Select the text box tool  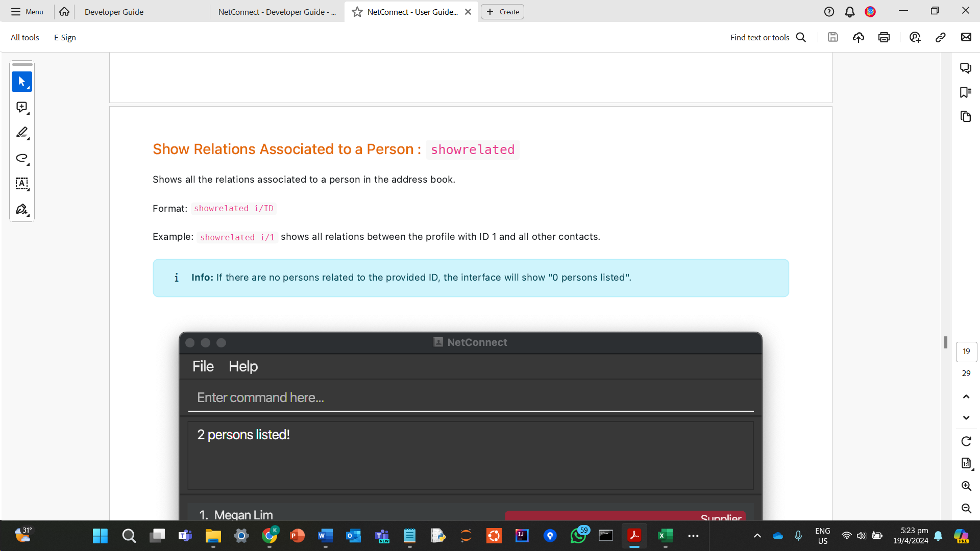(21, 184)
